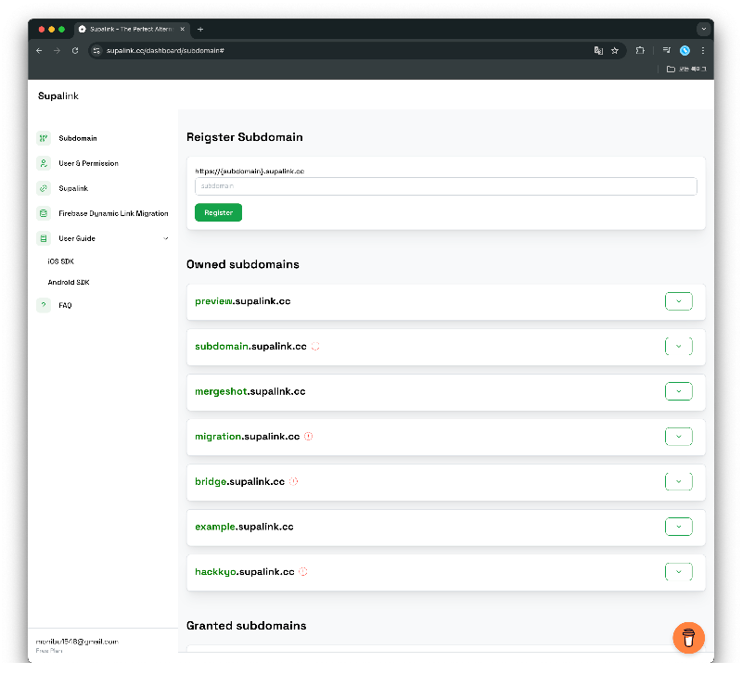Expand the mergeshot.supalink.cc row
The image size is (742, 700).
tap(679, 391)
